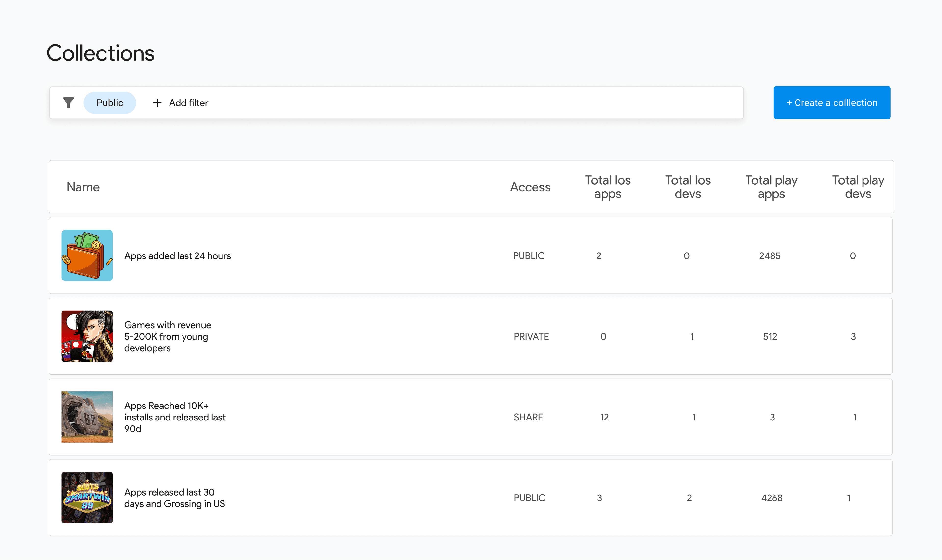Click Add filter text
Screen dimensions: 942x560
tap(188, 103)
